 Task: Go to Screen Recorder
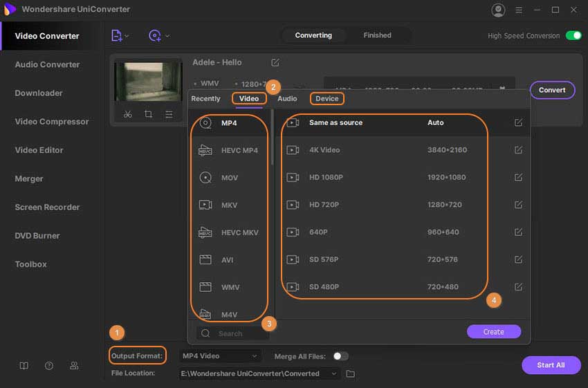point(47,207)
